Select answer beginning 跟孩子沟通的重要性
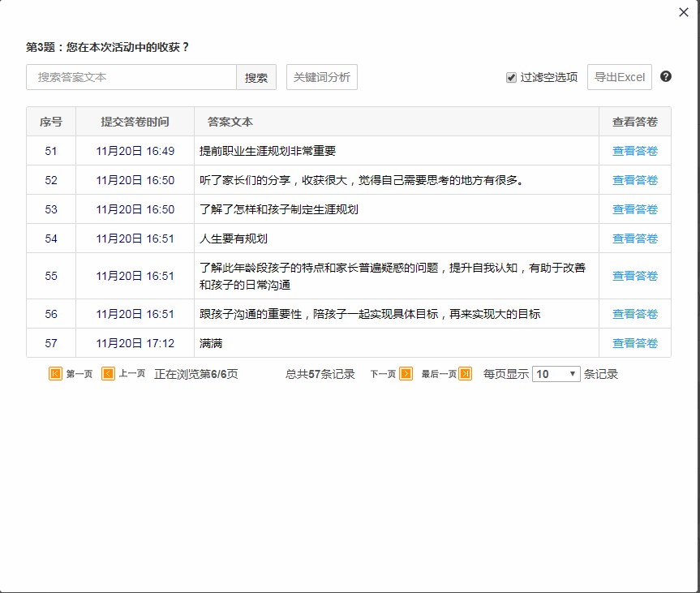Screen dimensions: 700x593 click(370, 314)
